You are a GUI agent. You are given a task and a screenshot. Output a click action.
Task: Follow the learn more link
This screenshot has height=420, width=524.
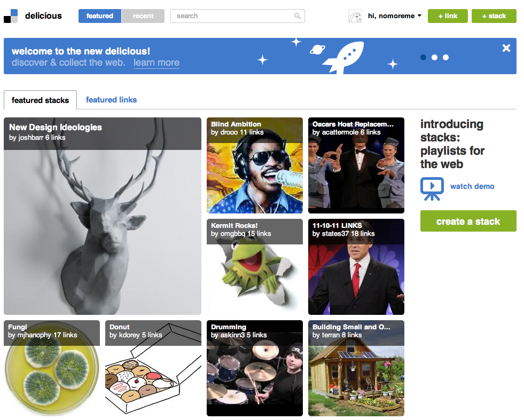[x=157, y=62]
